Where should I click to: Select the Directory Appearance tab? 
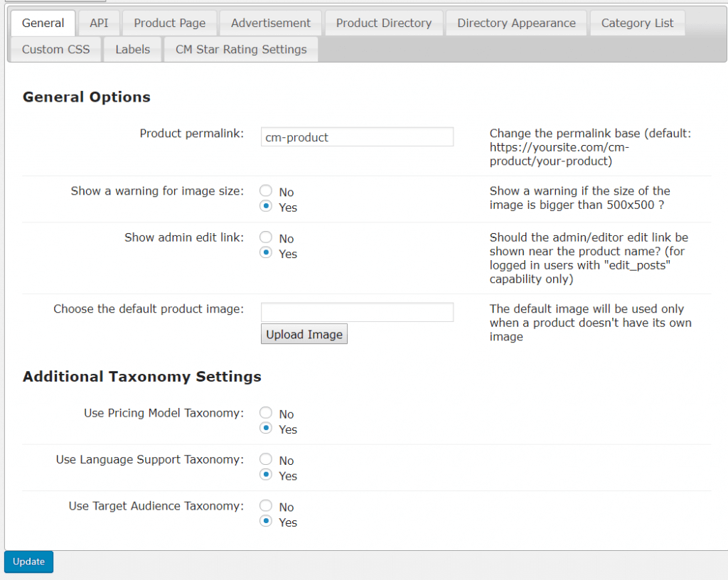pos(516,23)
